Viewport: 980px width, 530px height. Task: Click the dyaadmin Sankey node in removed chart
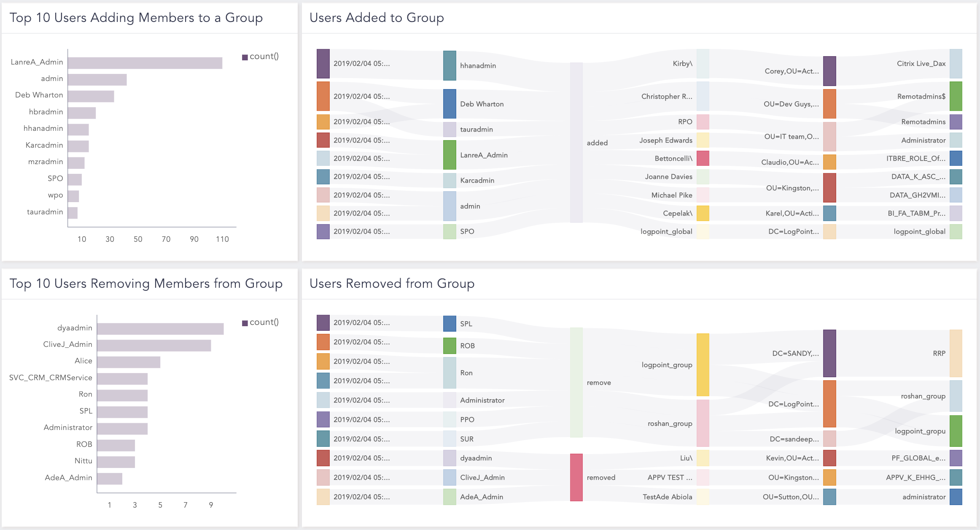point(450,458)
